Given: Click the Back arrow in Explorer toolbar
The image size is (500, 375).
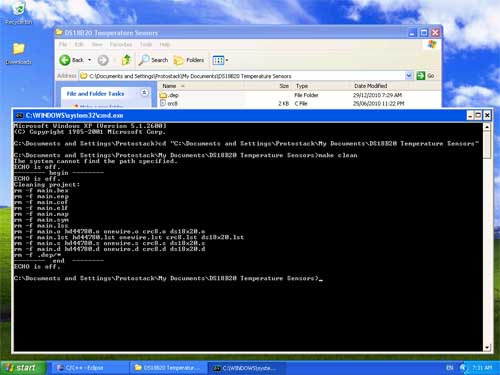Looking at the screenshot, I should 65,60.
